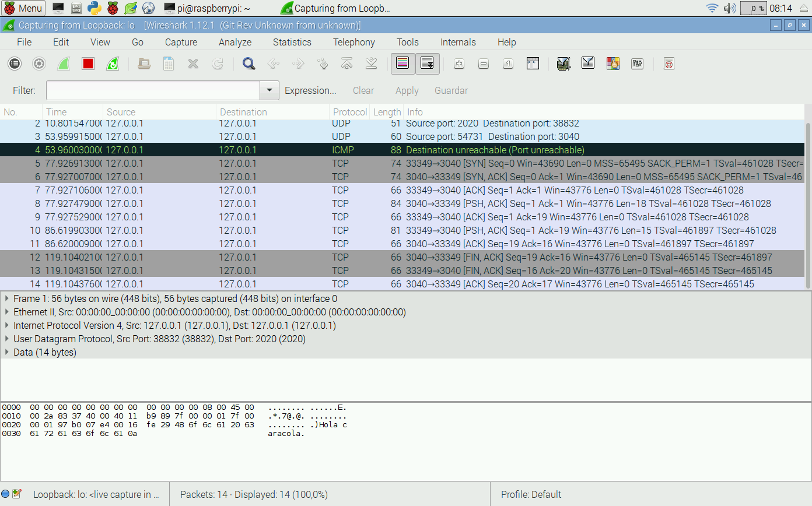Toggle auto scroll during live capture

click(x=427, y=64)
